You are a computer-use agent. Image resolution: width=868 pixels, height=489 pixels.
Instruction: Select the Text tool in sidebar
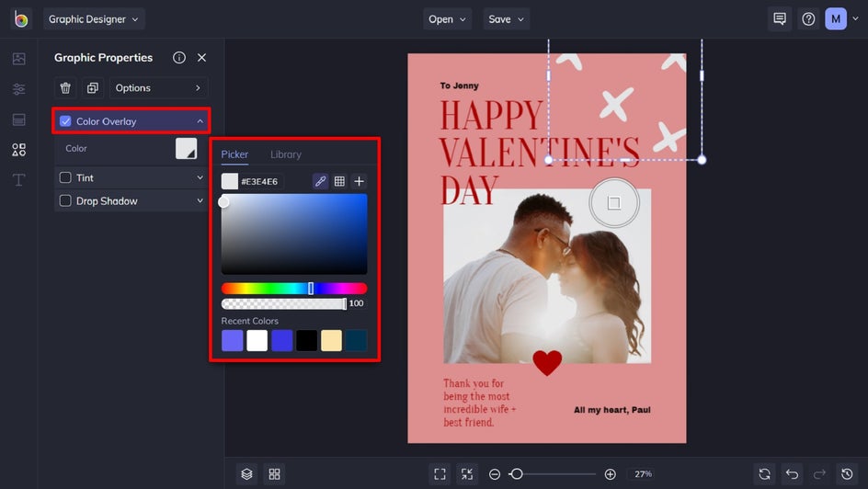point(18,180)
